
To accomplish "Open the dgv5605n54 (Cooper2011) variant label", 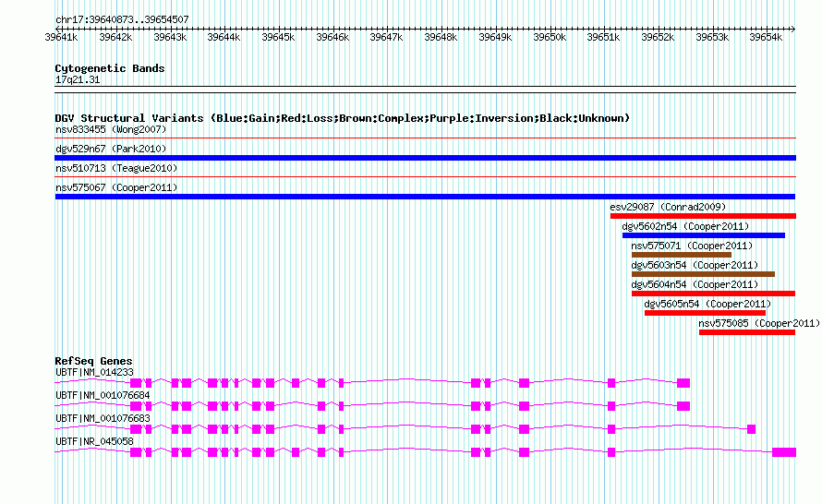I will coord(707,304).
